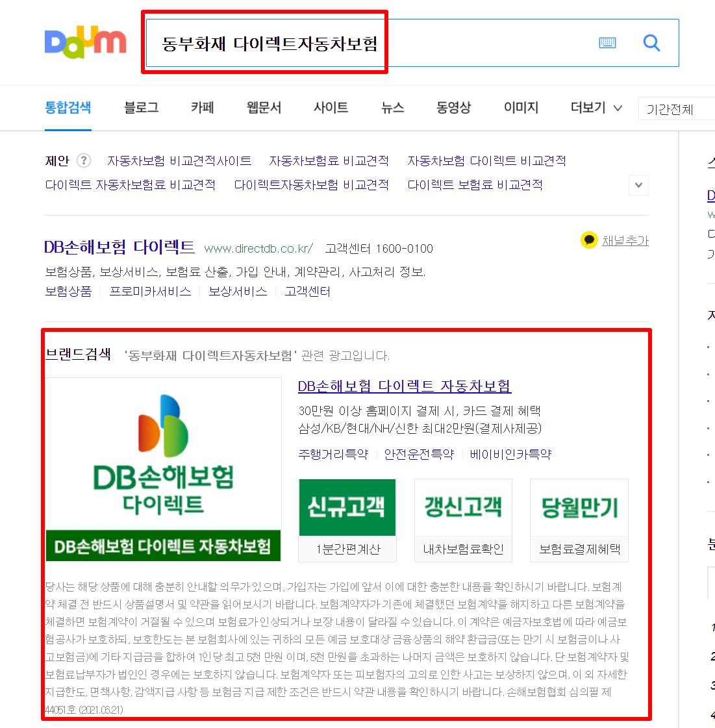Click the yellow KakaoTalk channel icon

coord(589,240)
